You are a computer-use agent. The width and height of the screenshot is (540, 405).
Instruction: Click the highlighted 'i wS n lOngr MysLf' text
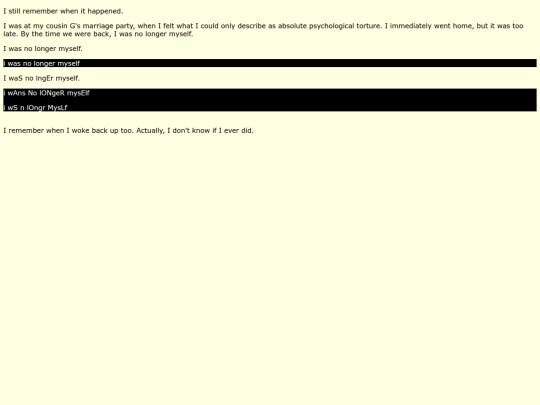[x=35, y=107]
